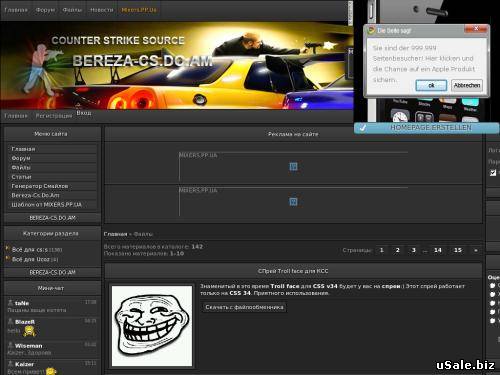Click user icon beside BlazeR in chat

10,321
